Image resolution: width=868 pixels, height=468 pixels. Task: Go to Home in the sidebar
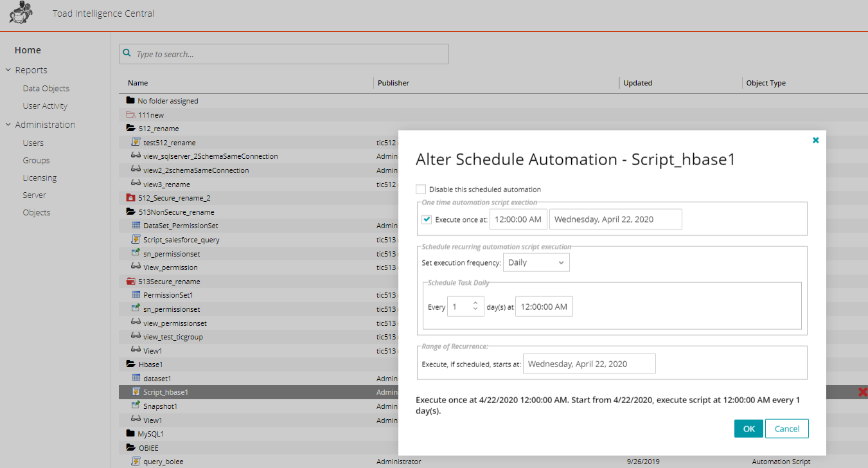coord(28,50)
